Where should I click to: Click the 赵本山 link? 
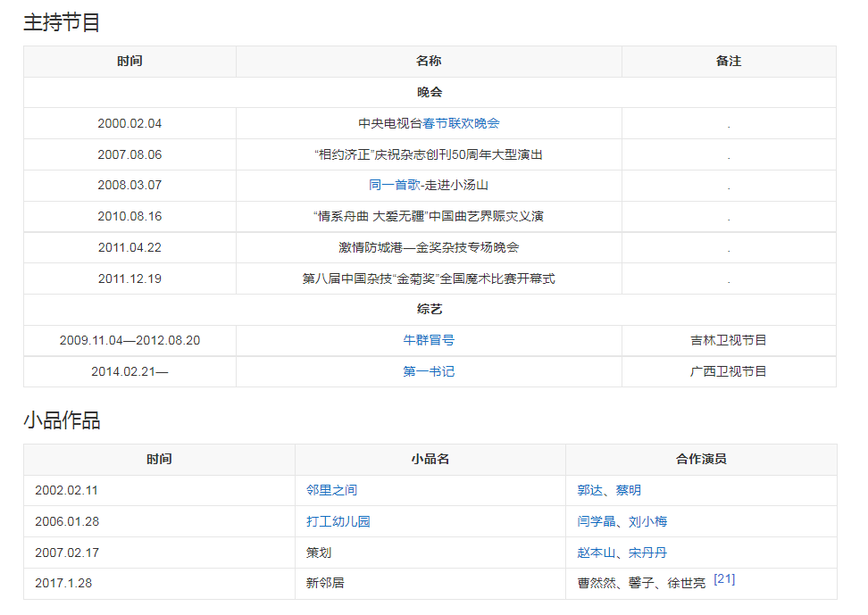point(596,553)
